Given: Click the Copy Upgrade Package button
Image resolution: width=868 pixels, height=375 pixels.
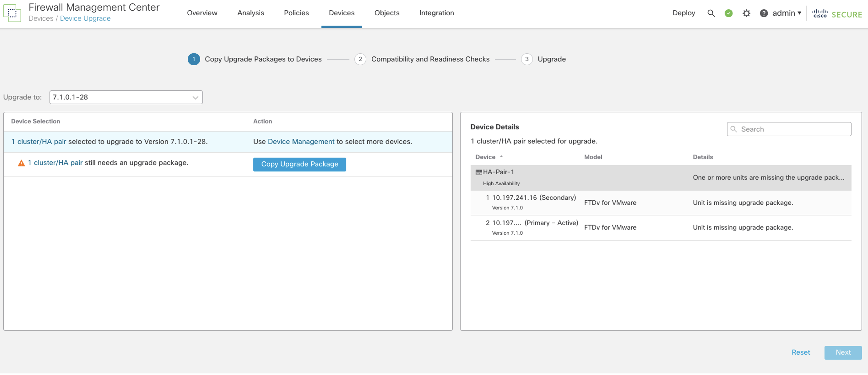Looking at the screenshot, I should coord(300,164).
